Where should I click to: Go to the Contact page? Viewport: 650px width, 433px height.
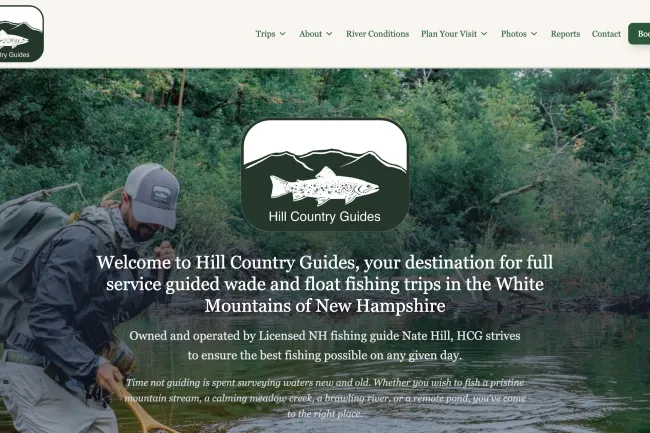pyautogui.click(x=606, y=34)
